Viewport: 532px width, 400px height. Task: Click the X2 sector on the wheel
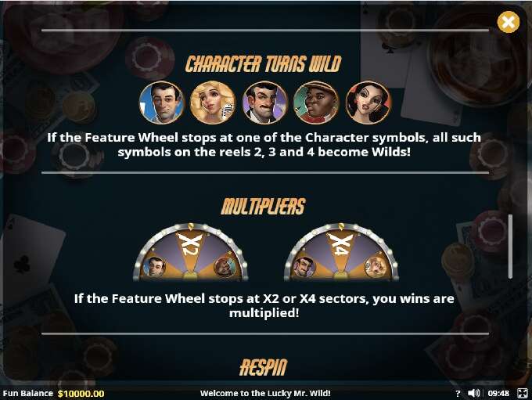(190, 245)
